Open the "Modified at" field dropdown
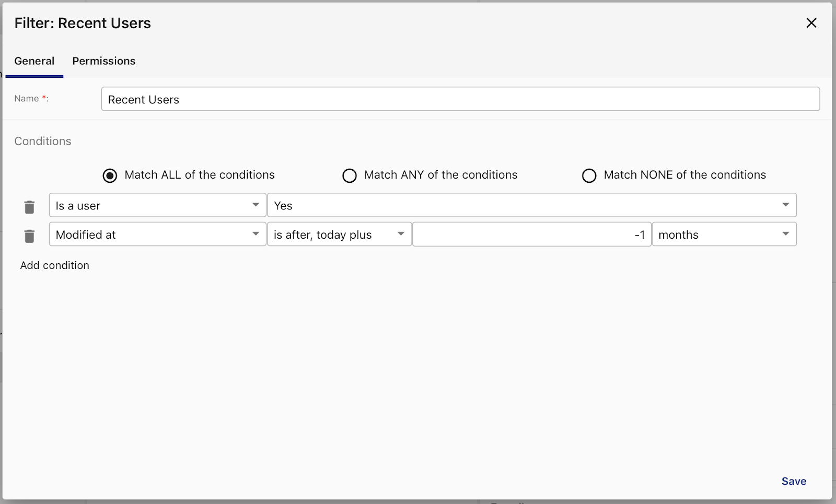 [x=157, y=235]
